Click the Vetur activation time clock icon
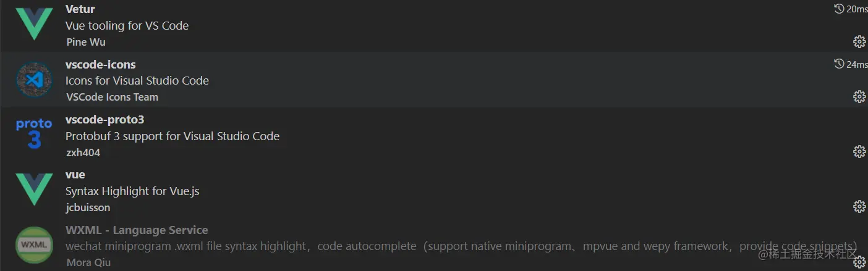 click(x=839, y=9)
